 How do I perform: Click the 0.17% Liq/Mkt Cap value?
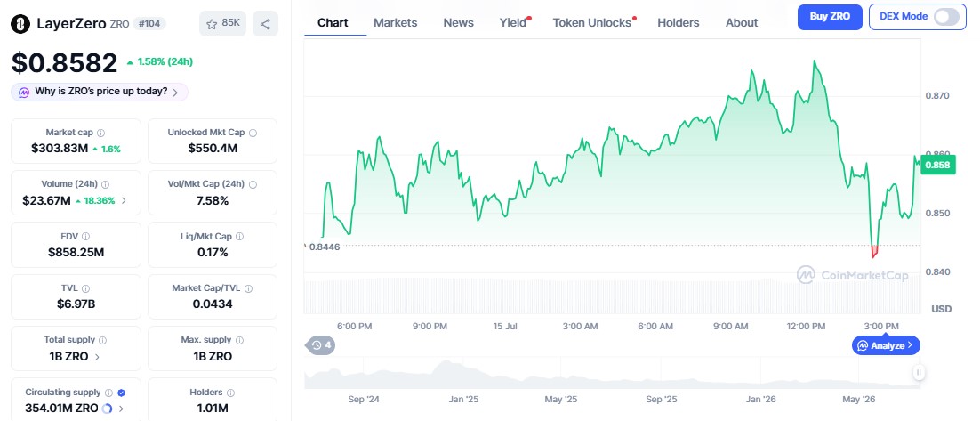(x=213, y=253)
